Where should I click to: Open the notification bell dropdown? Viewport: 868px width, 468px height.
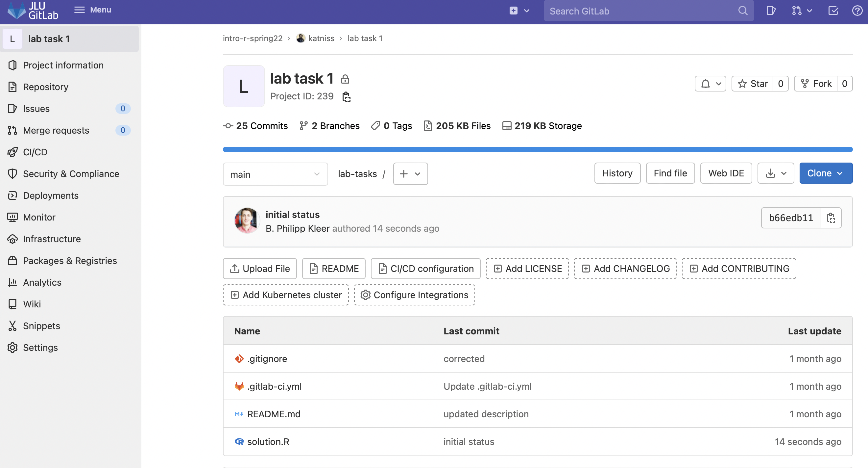click(710, 84)
